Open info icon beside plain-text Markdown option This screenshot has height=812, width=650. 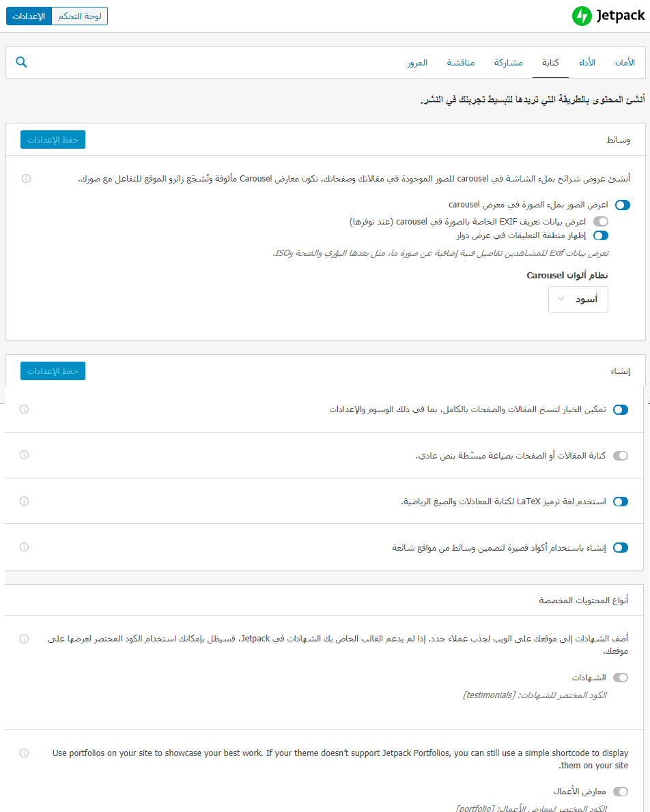(x=24, y=454)
